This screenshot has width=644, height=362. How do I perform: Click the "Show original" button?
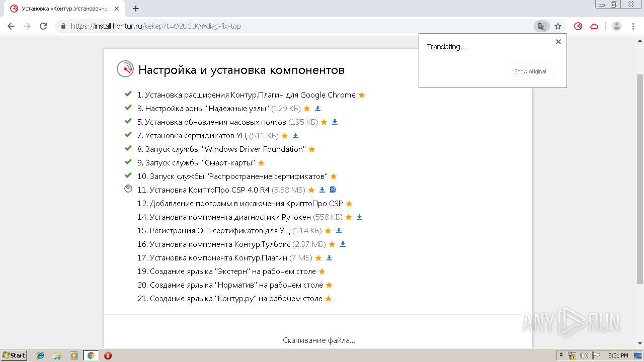(530, 71)
